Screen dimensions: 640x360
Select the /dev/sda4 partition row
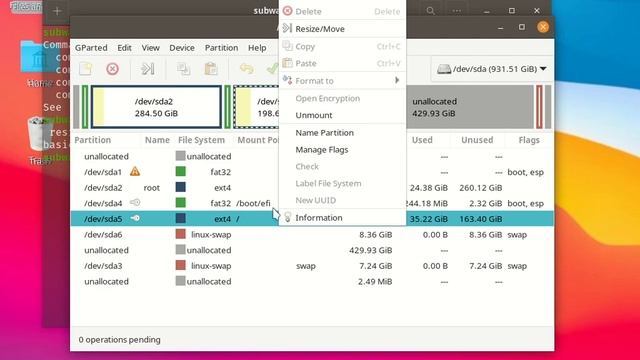[312, 203]
